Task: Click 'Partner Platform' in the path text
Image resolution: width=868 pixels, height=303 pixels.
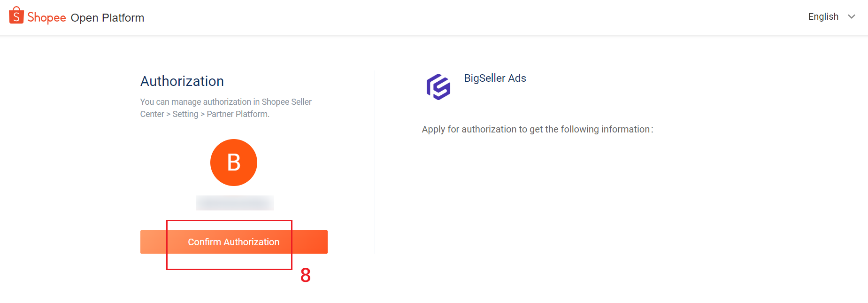Action: tap(238, 114)
